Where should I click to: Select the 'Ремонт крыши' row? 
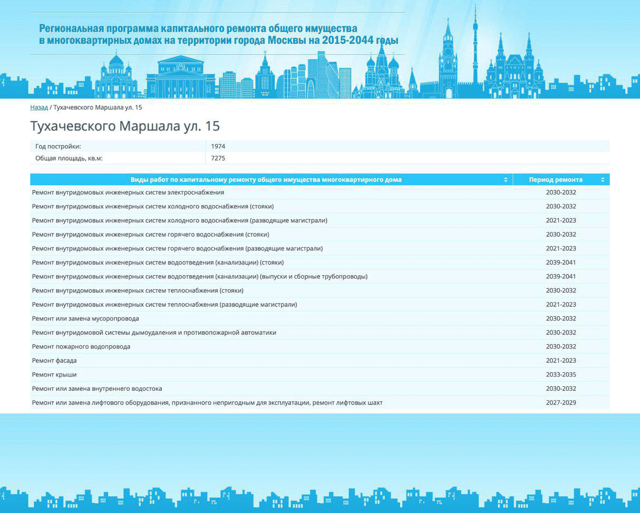(54, 374)
